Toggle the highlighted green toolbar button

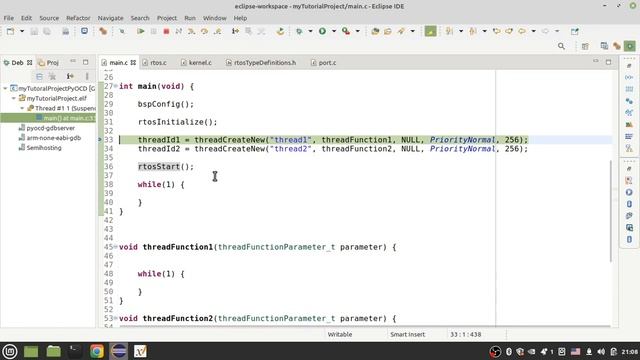click(x=430, y=31)
